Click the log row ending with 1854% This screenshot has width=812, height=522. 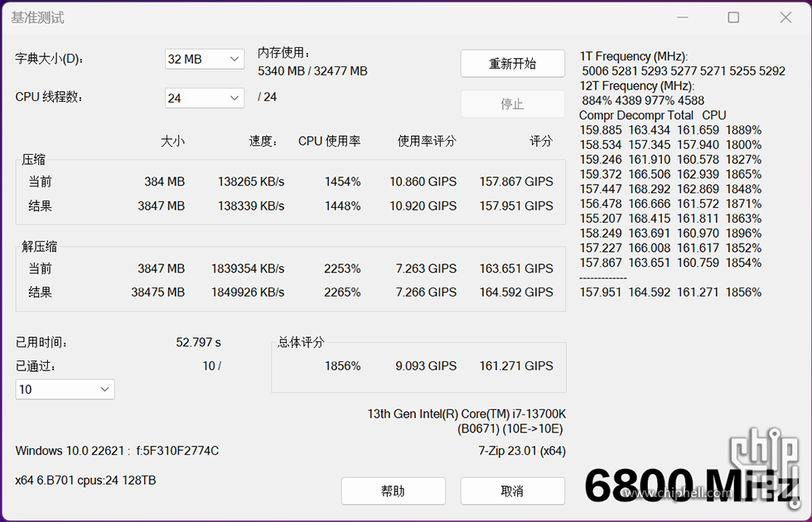[x=670, y=263]
